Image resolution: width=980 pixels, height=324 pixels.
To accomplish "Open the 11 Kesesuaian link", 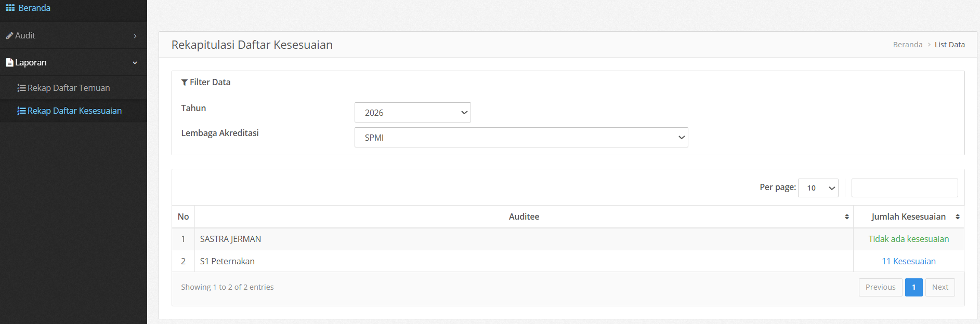I will [x=909, y=261].
